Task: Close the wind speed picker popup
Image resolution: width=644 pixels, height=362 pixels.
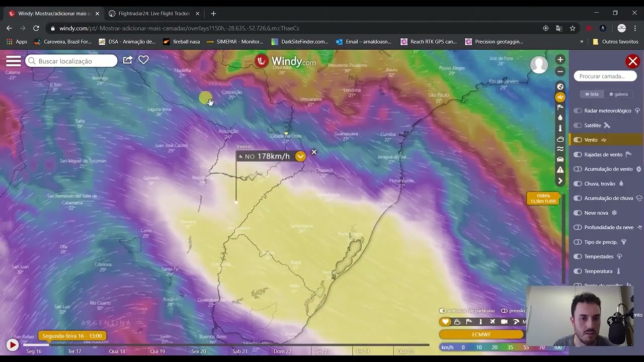Action: point(314,152)
